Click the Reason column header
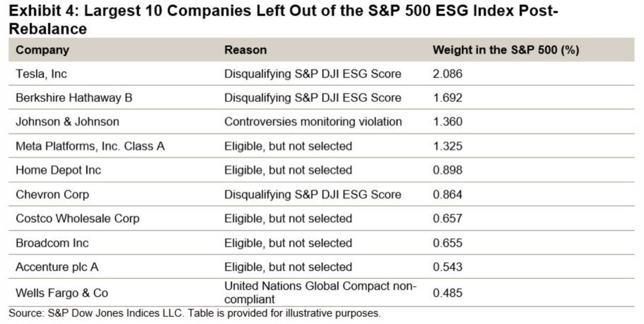 coord(245,50)
